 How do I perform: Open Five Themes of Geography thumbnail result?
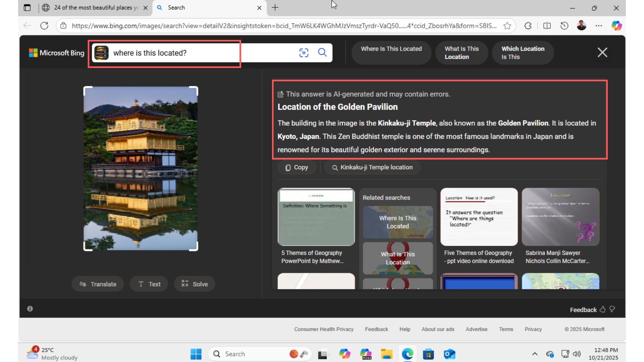pos(479,217)
